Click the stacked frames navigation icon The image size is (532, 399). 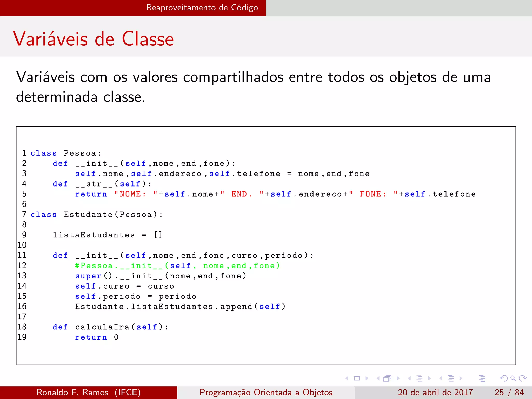pos(387,378)
